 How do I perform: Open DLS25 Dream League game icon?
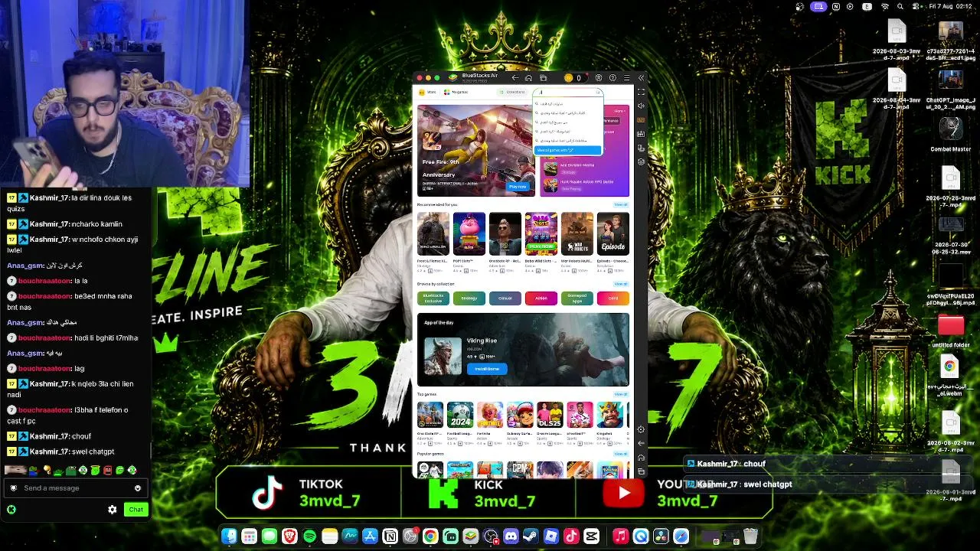click(550, 415)
